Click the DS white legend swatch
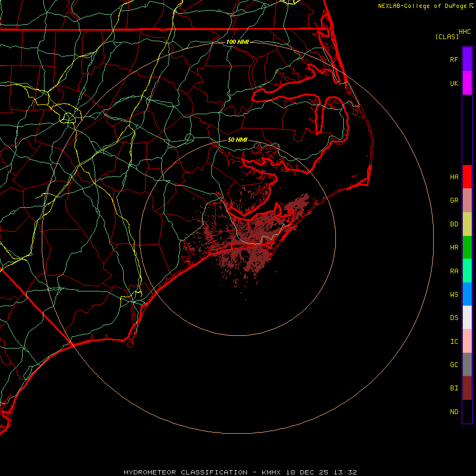This screenshot has width=476, height=476. click(x=467, y=317)
